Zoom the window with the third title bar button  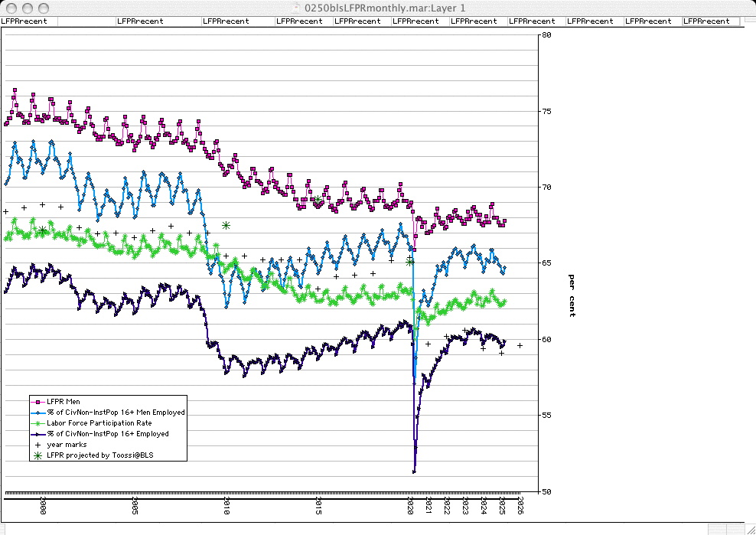[44, 8]
